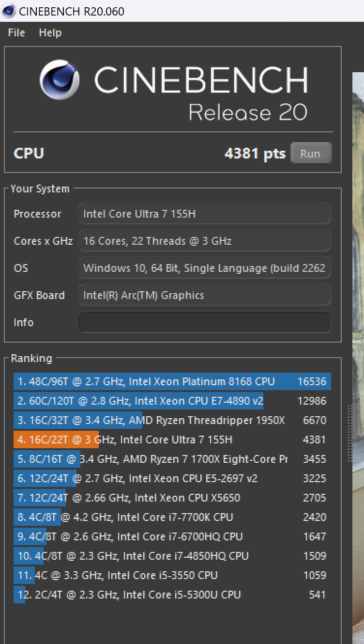Click the Info input field
Screen dimensions: 364x644
click(205, 322)
